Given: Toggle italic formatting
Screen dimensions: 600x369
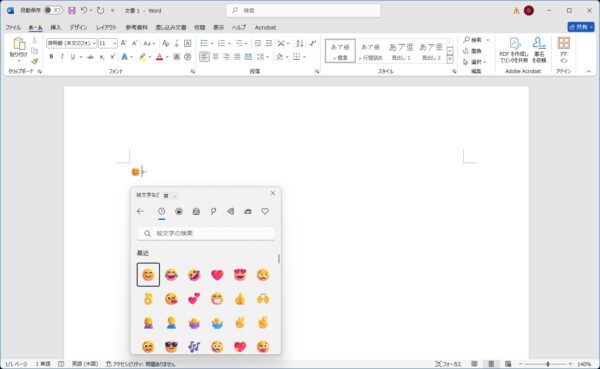Looking at the screenshot, I should click(x=62, y=57).
